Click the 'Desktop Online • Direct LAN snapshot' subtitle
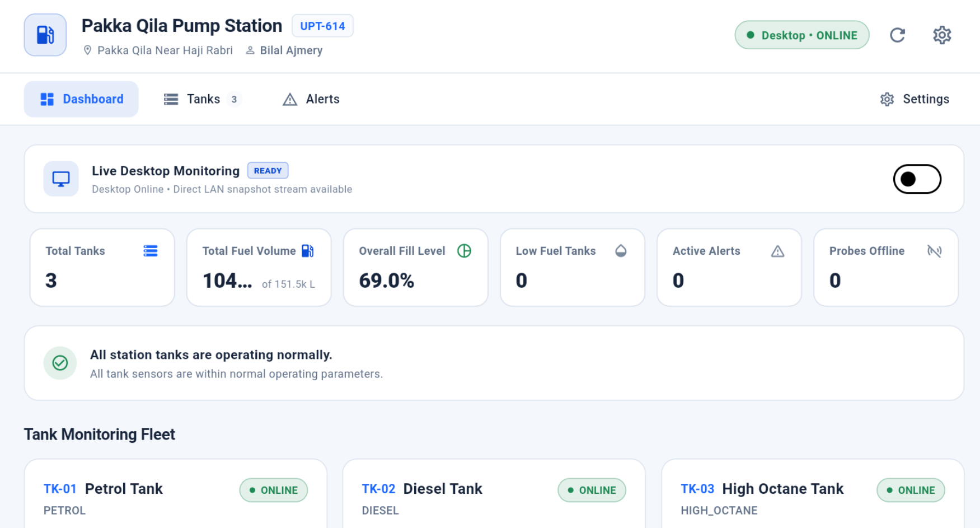 pos(222,189)
